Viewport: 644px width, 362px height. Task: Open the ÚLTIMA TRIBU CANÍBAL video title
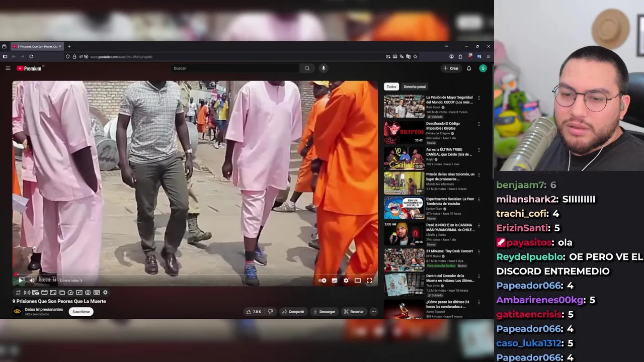[449, 152]
